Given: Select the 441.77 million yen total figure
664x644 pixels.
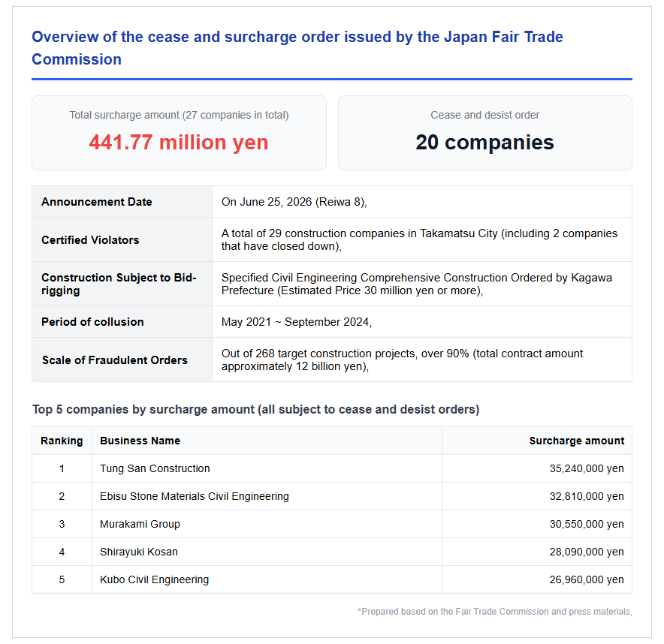Looking at the screenshot, I should point(179,142).
